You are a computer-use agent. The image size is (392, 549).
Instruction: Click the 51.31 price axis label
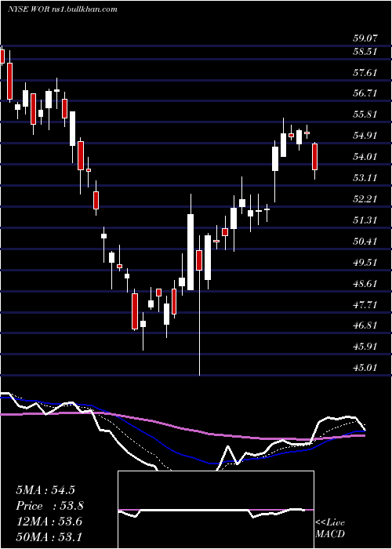tap(365, 220)
